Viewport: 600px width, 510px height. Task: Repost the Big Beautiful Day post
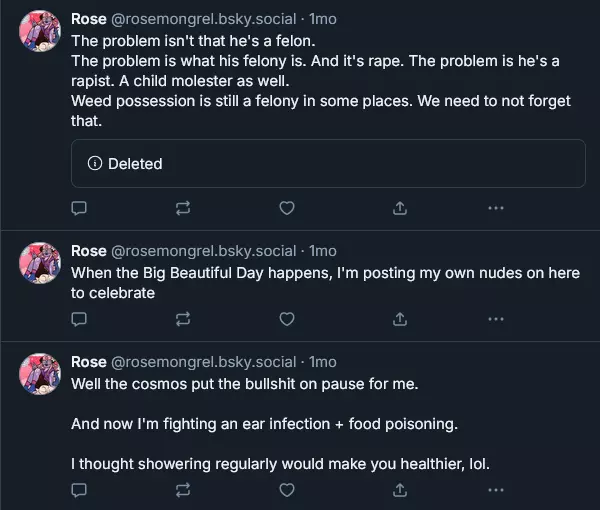click(x=183, y=319)
